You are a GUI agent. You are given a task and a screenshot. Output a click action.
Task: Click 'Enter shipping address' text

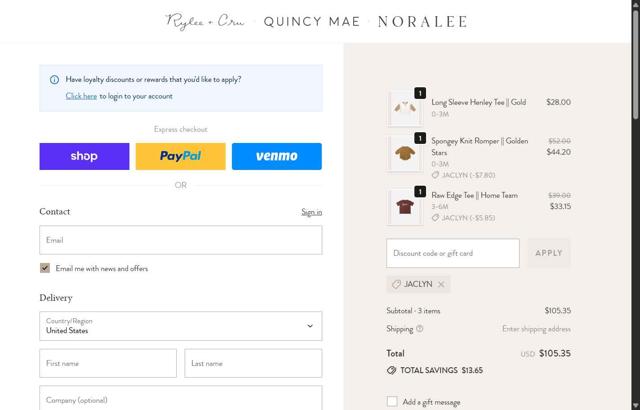[536, 329]
